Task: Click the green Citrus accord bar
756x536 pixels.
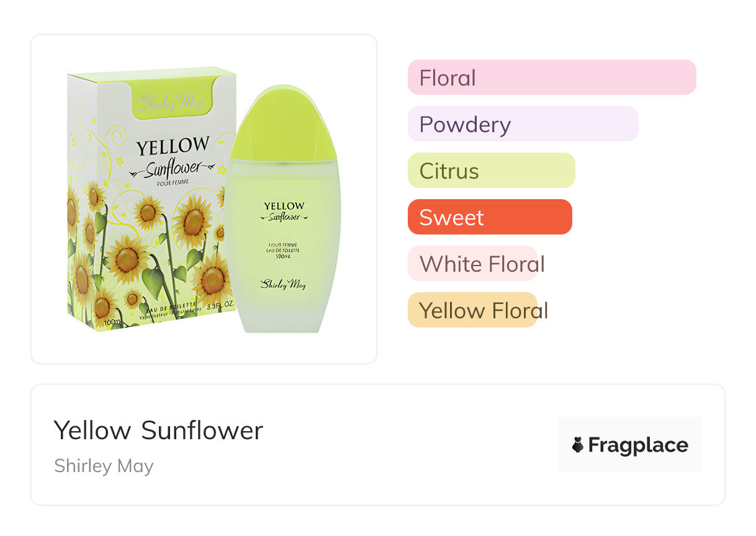Action: (491, 171)
